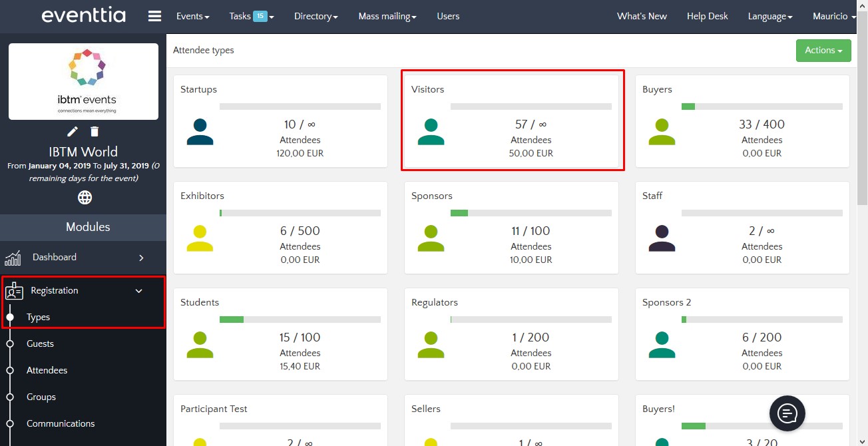This screenshot has height=446, width=868.
Task: Click the IBTM events logo thumbnail
Action: tap(83, 81)
